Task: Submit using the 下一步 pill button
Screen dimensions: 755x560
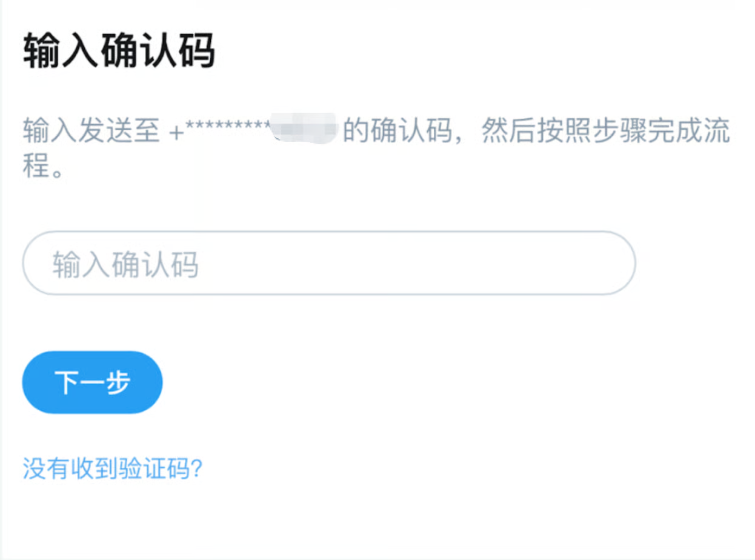Action: 92,382
